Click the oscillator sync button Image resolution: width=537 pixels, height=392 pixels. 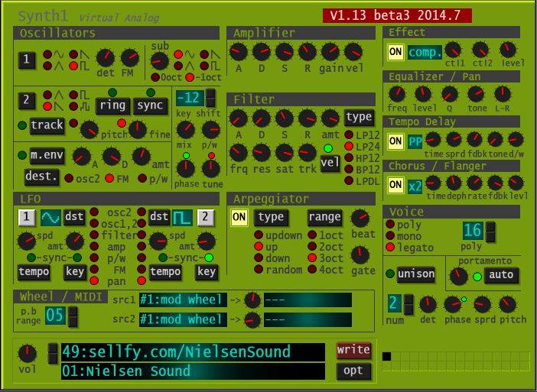(150, 105)
